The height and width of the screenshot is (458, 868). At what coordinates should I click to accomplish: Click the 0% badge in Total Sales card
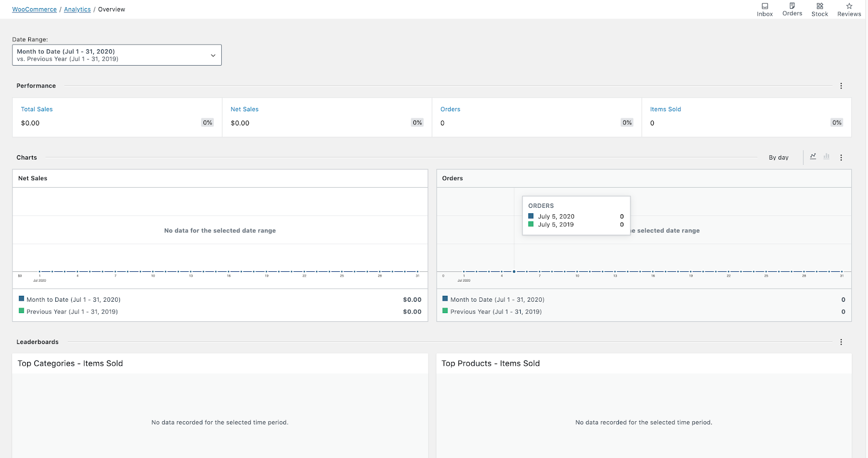(208, 123)
